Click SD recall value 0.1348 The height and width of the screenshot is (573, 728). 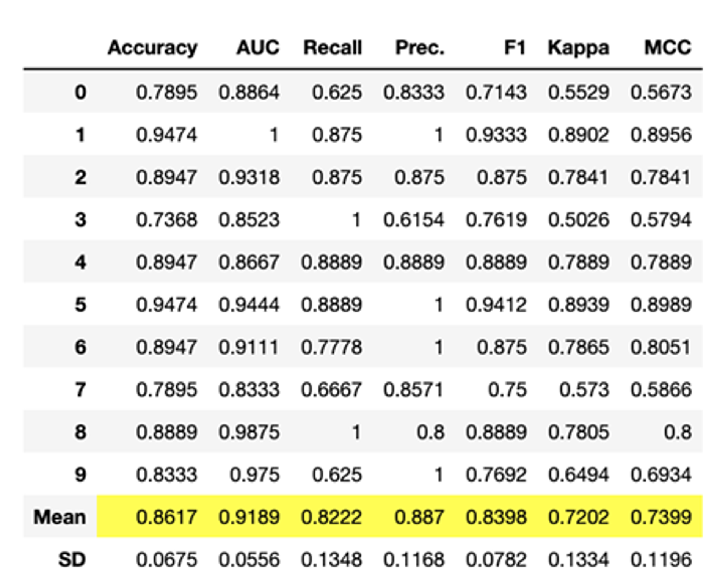pyautogui.click(x=331, y=559)
